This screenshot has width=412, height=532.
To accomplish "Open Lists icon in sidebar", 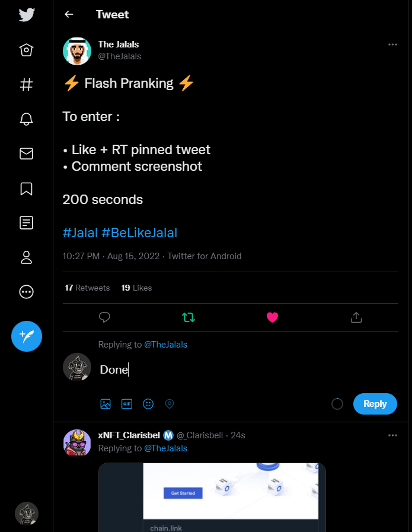I will click(x=27, y=223).
